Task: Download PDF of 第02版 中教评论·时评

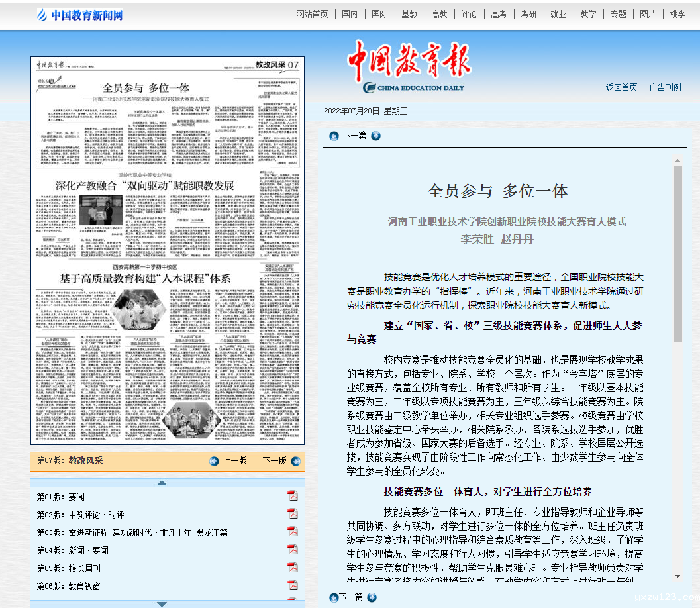Action: 292,514
